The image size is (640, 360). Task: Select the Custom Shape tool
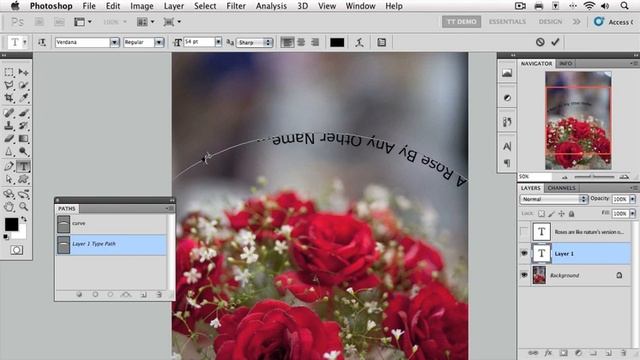[24, 179]
